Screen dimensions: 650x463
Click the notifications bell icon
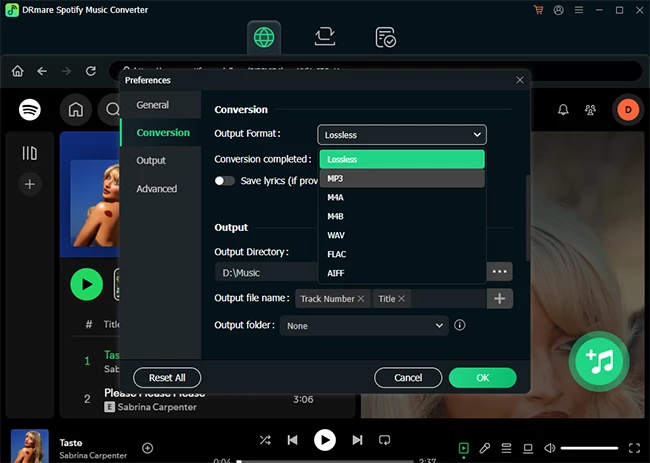(x=563, y=110)
